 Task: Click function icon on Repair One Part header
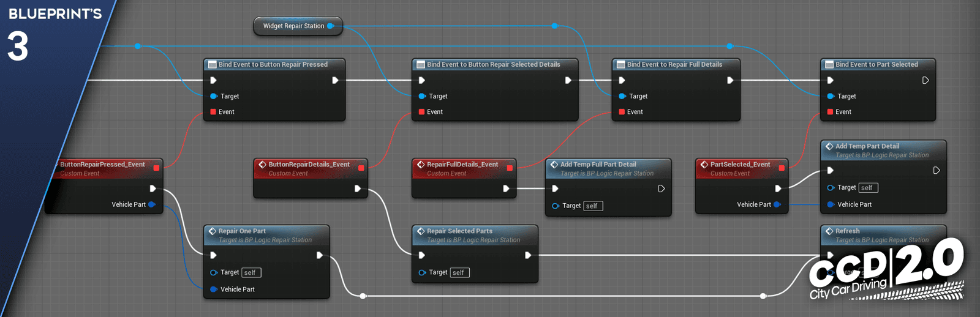coord(213,231)
